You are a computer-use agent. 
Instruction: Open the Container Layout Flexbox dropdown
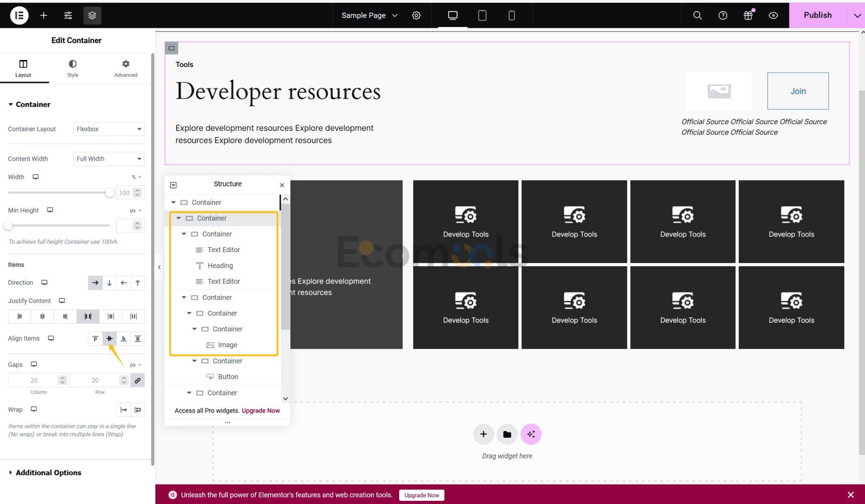(109, 129)
